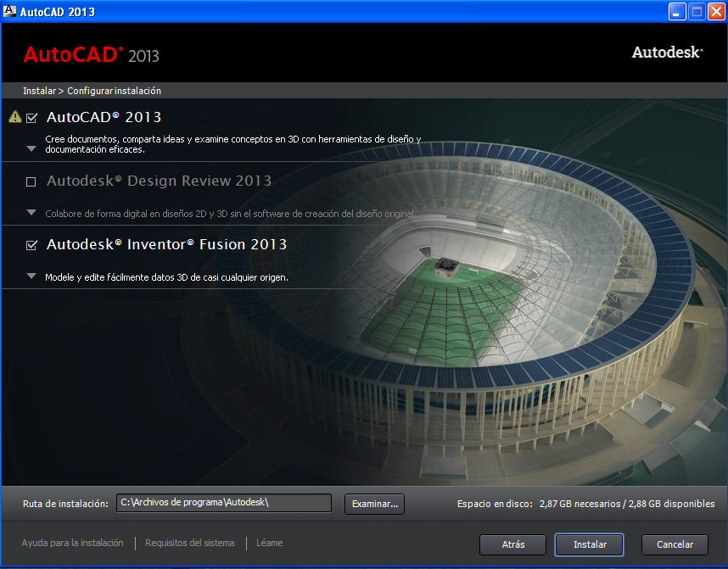Click the Examinar... browse button

pos(375,504)
